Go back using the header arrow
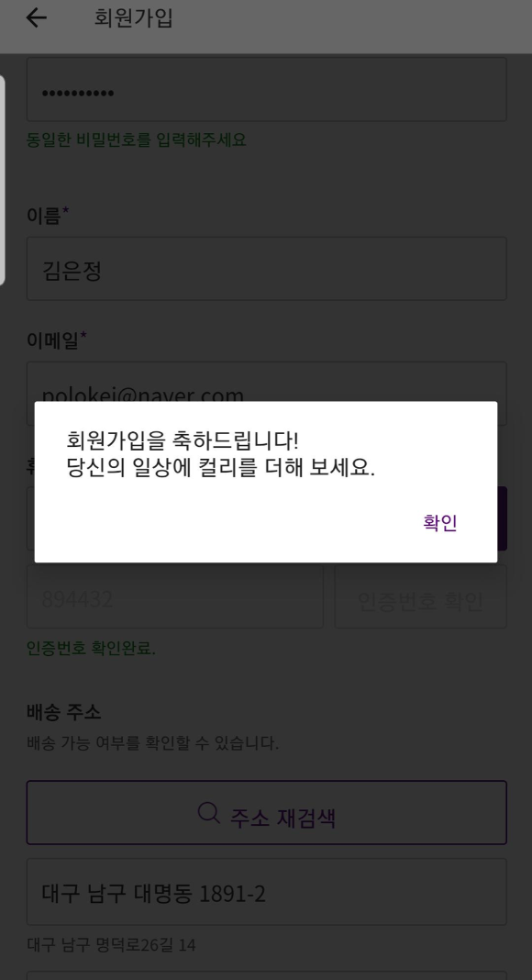 (x=36, y=18)
